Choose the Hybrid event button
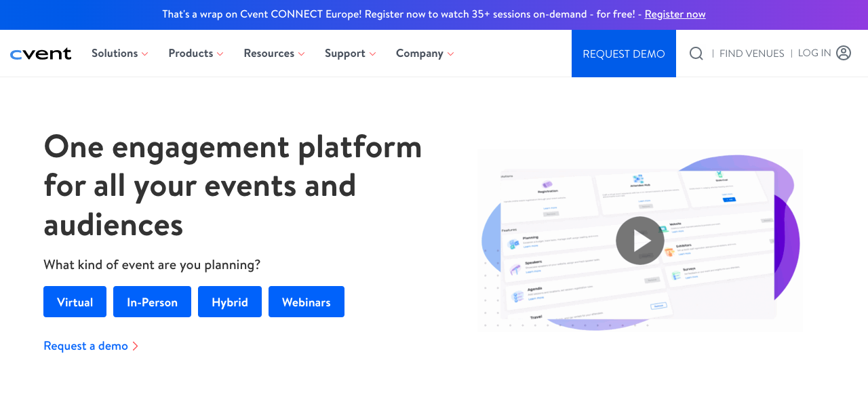The width and height of the screenshot is (868, 404). click(x=230, y=302)
